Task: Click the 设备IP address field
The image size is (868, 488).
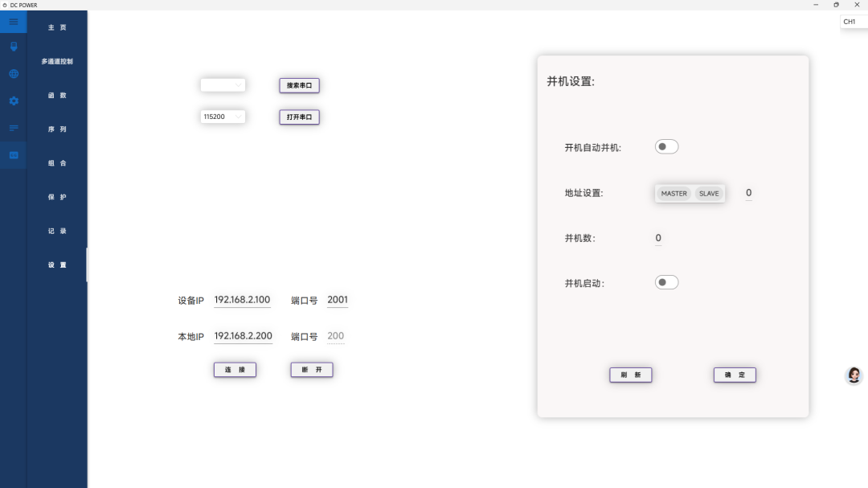Action: [x=243, y=301]
